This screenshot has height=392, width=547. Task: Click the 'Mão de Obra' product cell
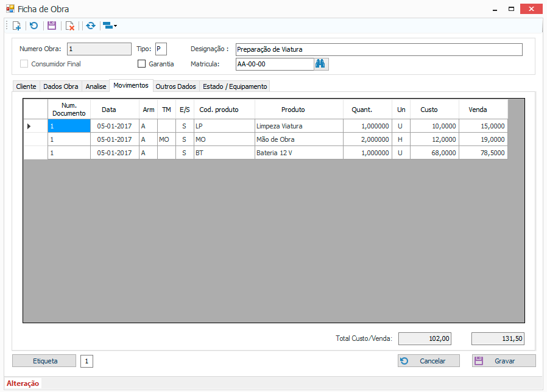coord(299,139)
